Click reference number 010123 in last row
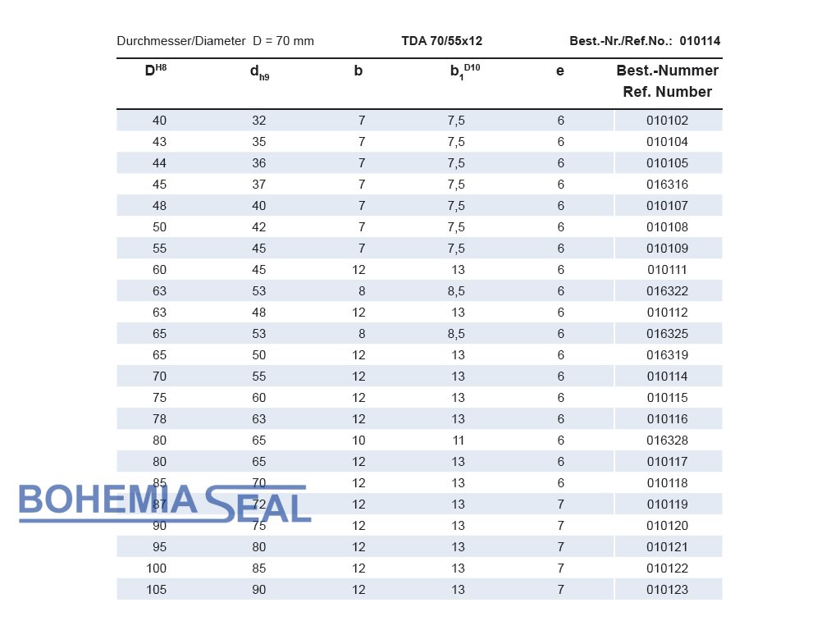 tap(667, 590)
